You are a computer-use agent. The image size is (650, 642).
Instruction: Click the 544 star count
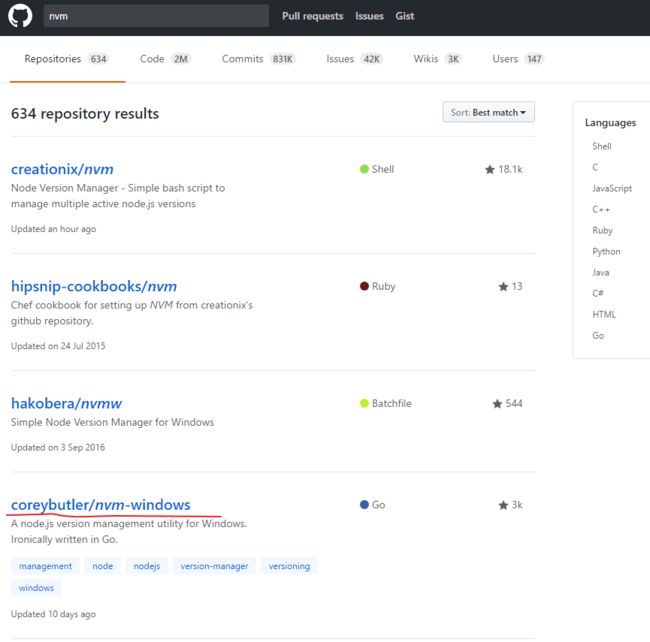514,404
